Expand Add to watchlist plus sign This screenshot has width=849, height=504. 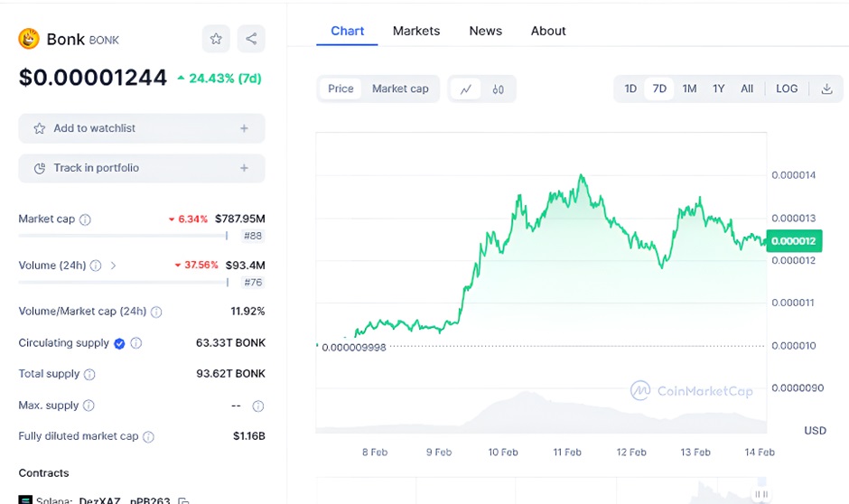(244, 128)
